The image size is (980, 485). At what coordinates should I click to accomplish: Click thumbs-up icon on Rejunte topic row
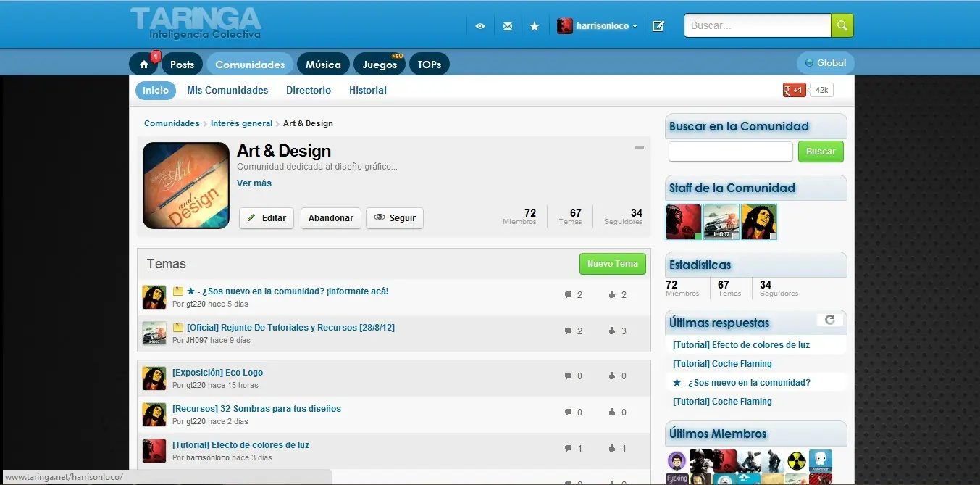613,331
